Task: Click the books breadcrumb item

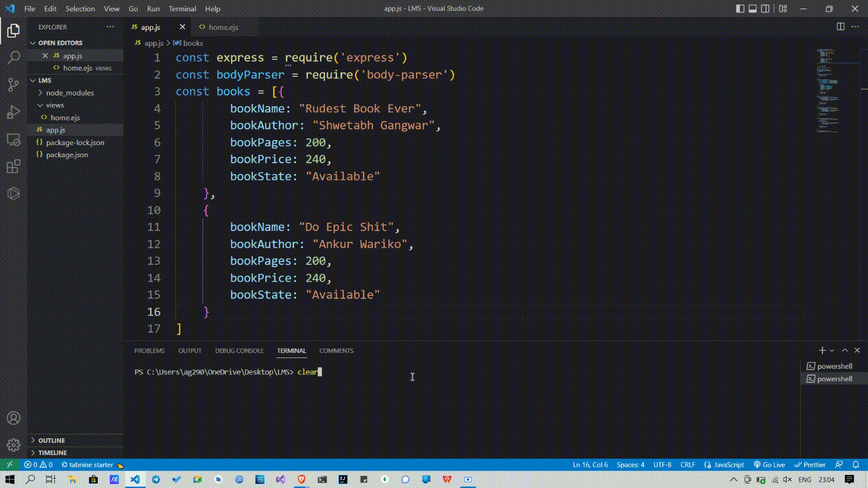Action: click(188, 43)
